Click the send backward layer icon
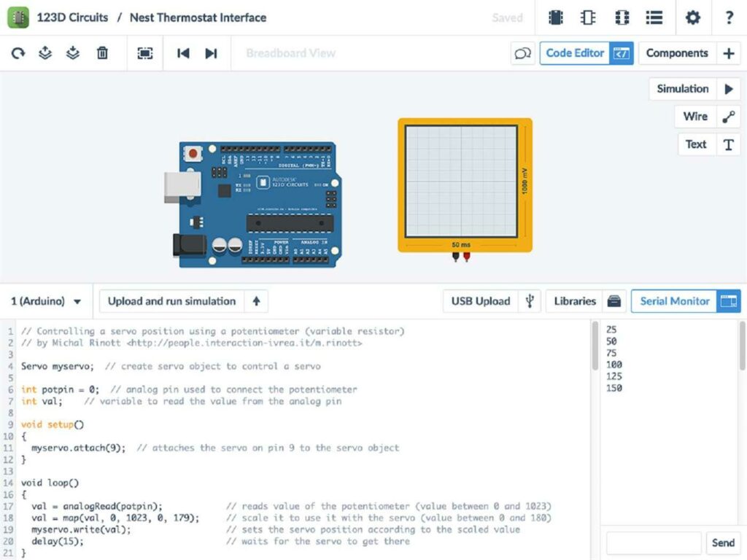 click(x=71, y=53)
